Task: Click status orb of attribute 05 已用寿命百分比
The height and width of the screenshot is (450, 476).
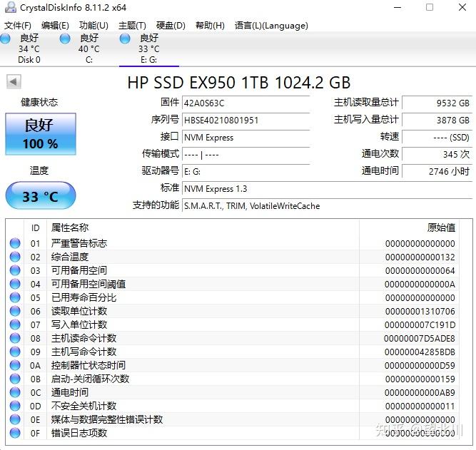Action: tap(15, 297)
